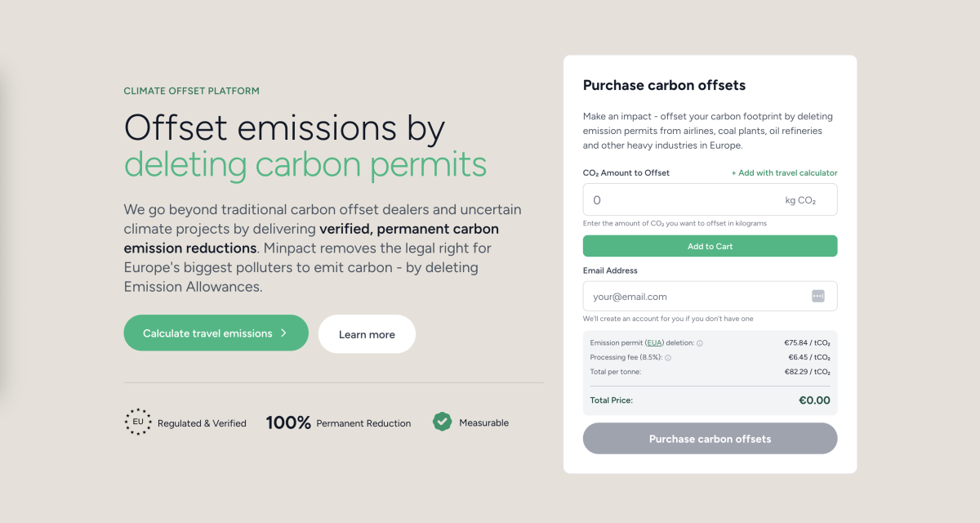
Task: Click info icon beside Emission permit deletion
Action: pyautogui.click(x=700, y=343)
